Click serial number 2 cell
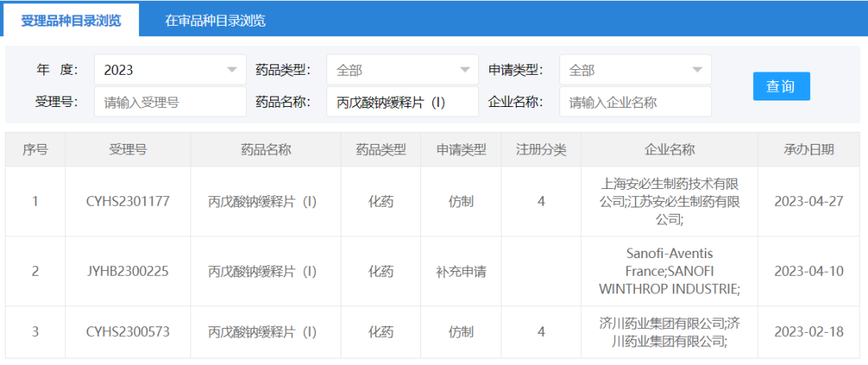Viewport: 868px width, 365px height. [x=35, y=272]
